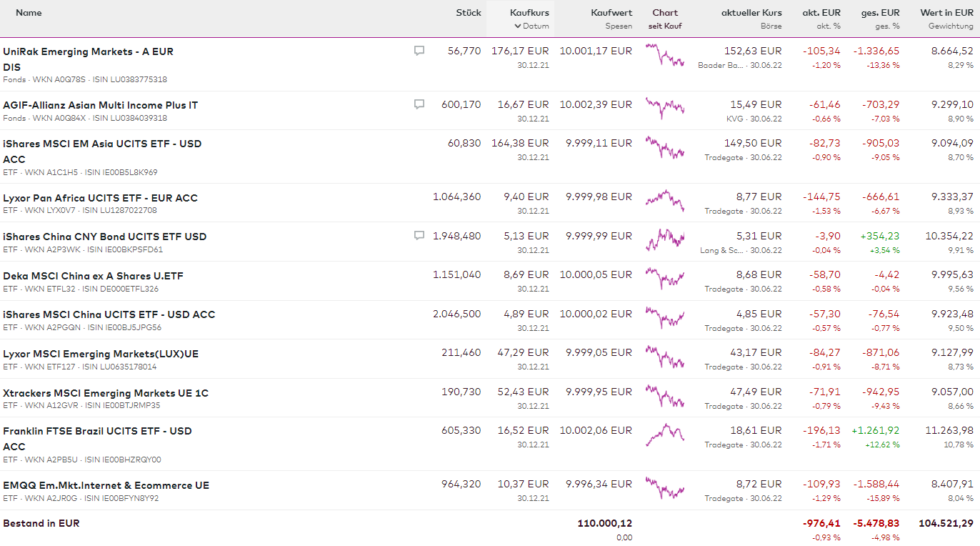
Task: Sort table by Name column header
Action: [x=29, y=13]
